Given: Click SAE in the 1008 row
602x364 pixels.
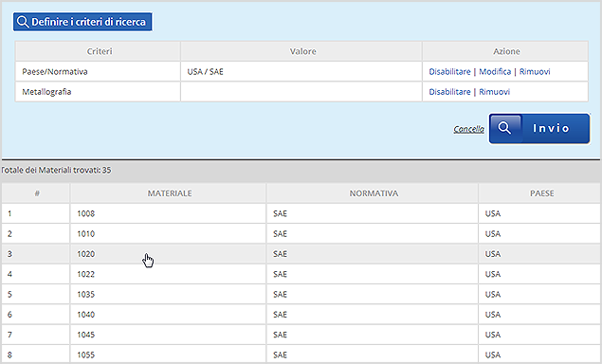Looking at the screenshot, I should (x=280, y=213).
